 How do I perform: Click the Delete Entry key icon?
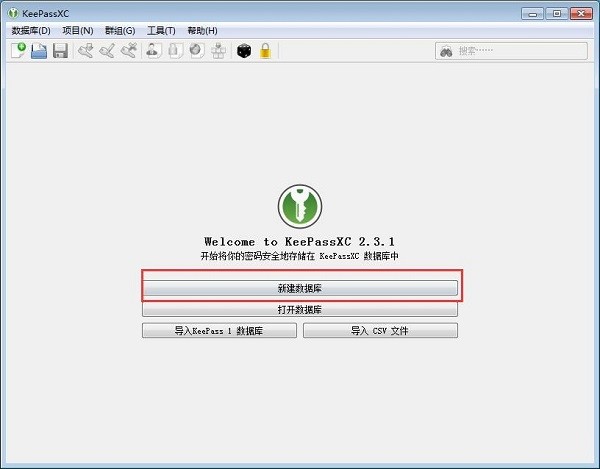pyautogui.click(x=129, y=50)
